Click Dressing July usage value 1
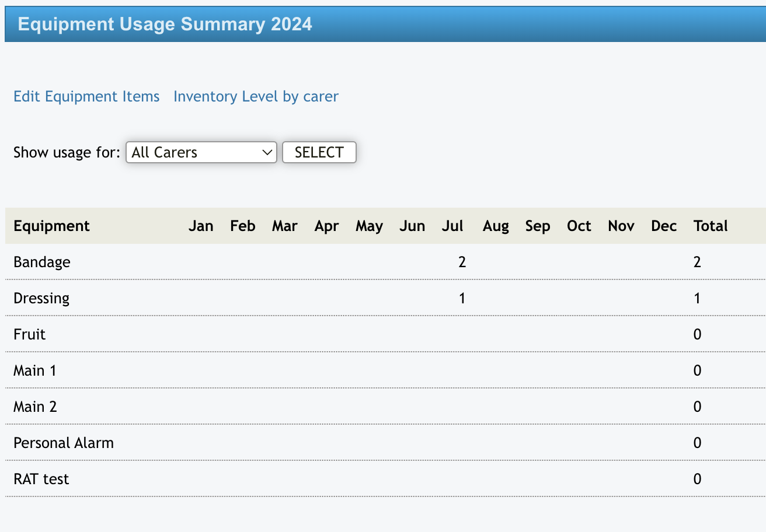766x532 pixels. 462,298
